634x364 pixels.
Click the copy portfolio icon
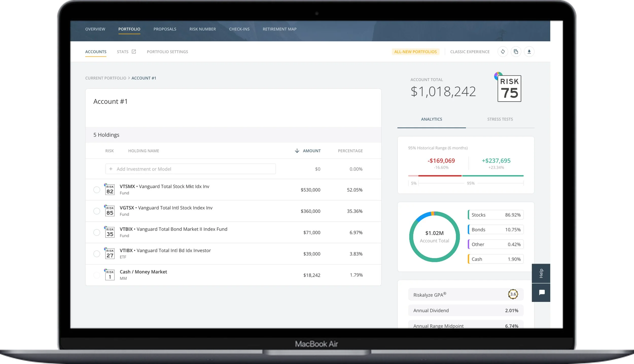click(x=516, y=52)
